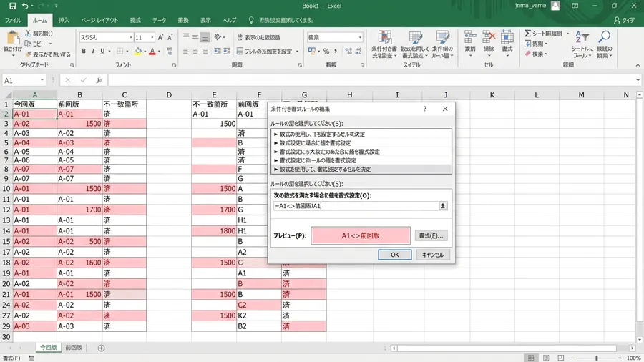644x362 pixels.
Task: Switch to the Insert tab
Action: [64, 20]
